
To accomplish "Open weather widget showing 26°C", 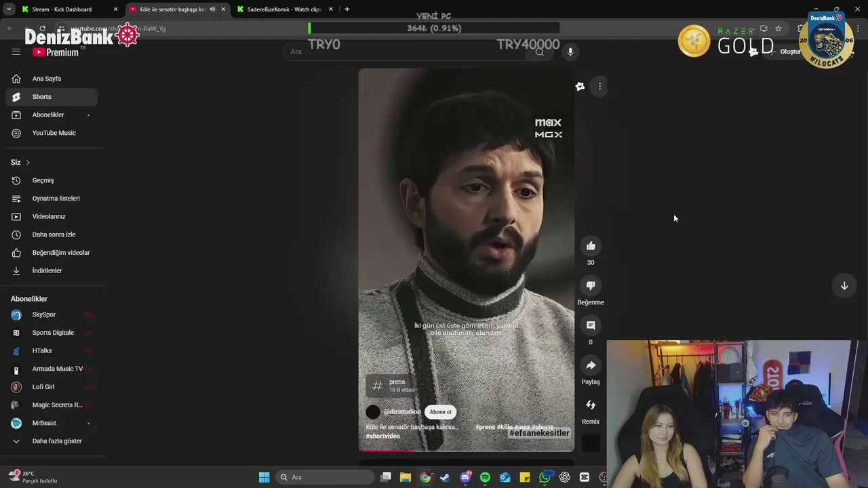I will click(x=34, y=477).
